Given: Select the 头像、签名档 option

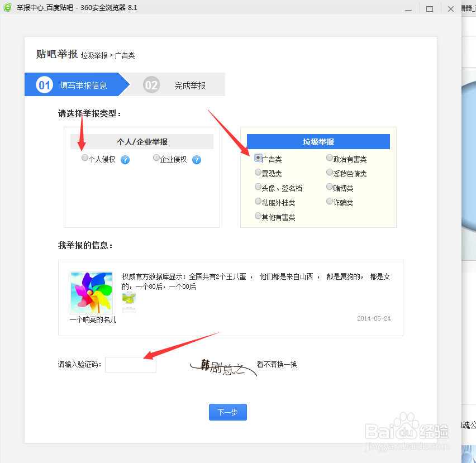Looking at the screenshot, I should (258, 187).
